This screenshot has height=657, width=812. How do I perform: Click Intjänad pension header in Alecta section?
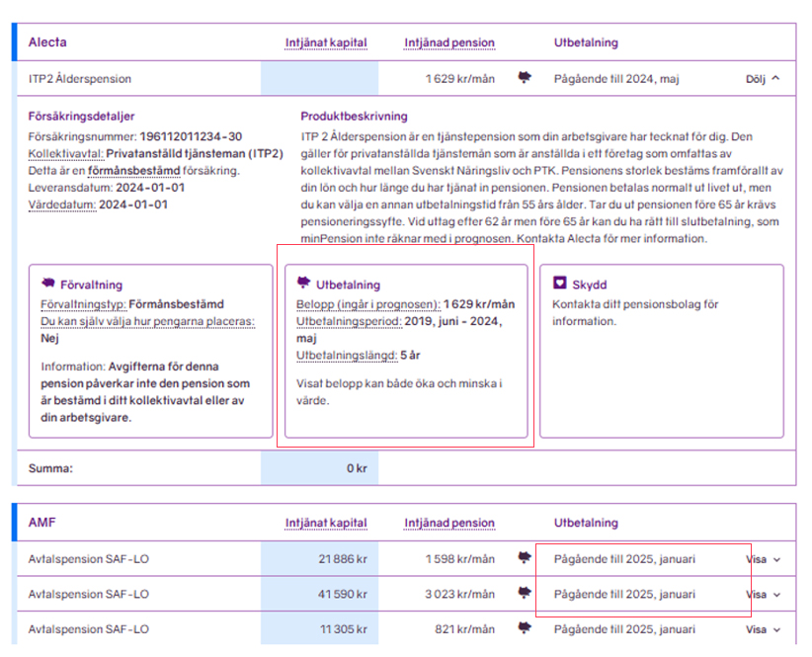[449, 42]
